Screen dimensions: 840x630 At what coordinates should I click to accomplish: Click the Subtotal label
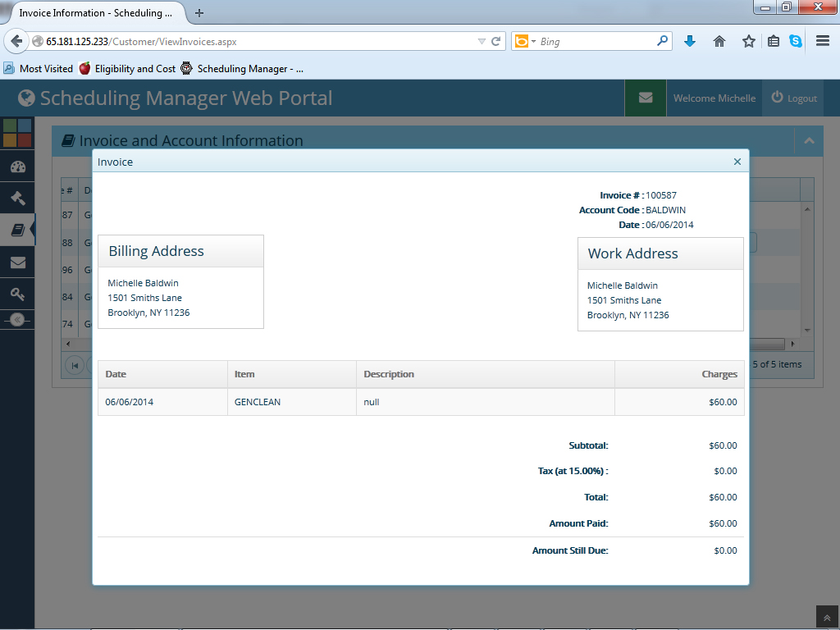tap(588, 445)
